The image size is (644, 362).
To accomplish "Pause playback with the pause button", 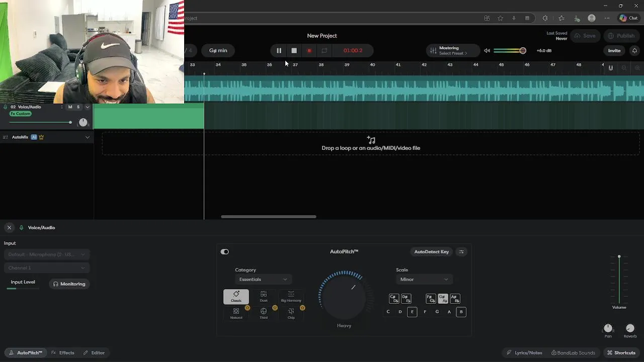I will coord(279,50).
